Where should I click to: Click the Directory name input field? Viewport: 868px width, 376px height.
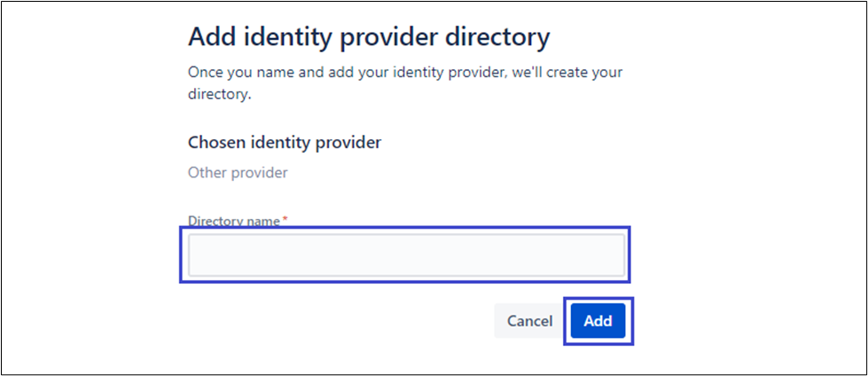pyautogui.click(x=406, y=255)
